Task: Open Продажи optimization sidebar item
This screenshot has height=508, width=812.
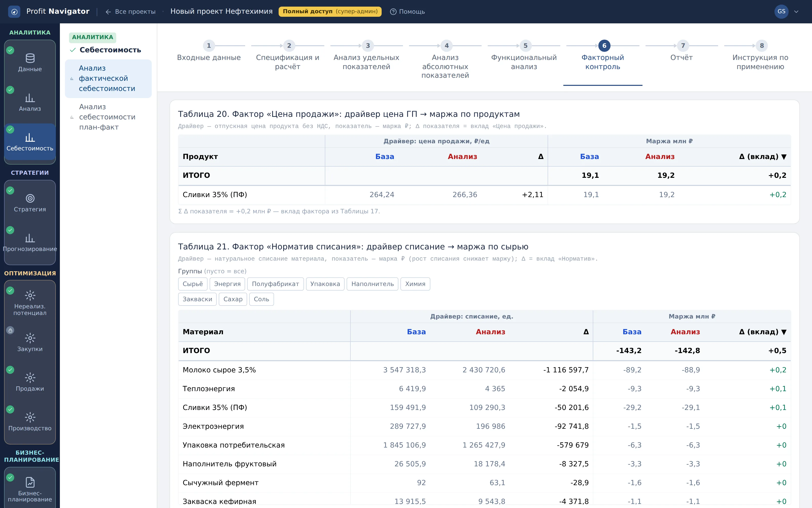Action: 30,382
